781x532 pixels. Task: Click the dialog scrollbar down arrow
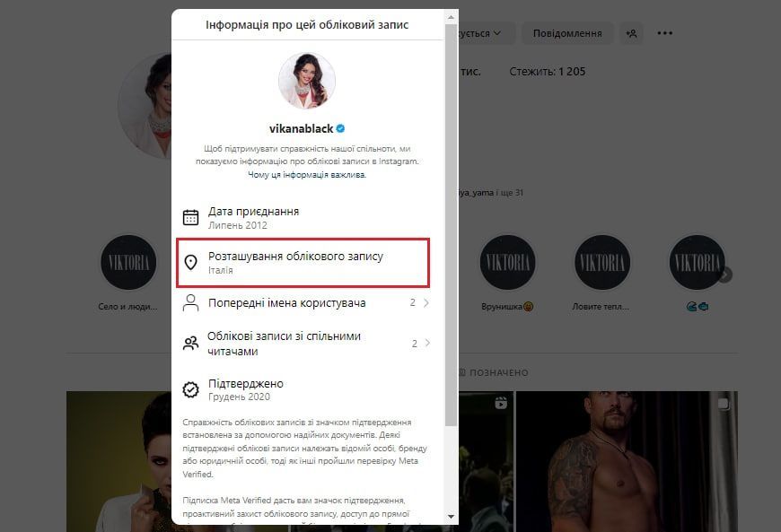[x=451, y=517]
